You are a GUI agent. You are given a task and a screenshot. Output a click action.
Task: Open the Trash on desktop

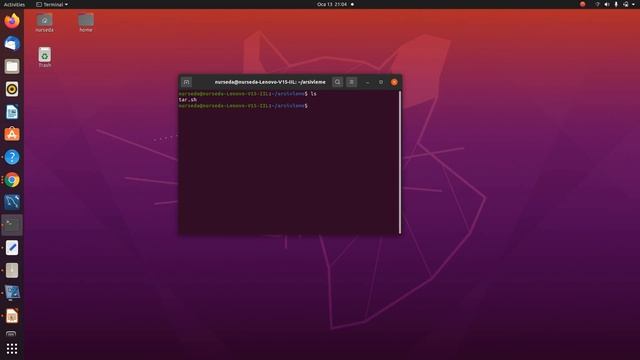(44, 57)
